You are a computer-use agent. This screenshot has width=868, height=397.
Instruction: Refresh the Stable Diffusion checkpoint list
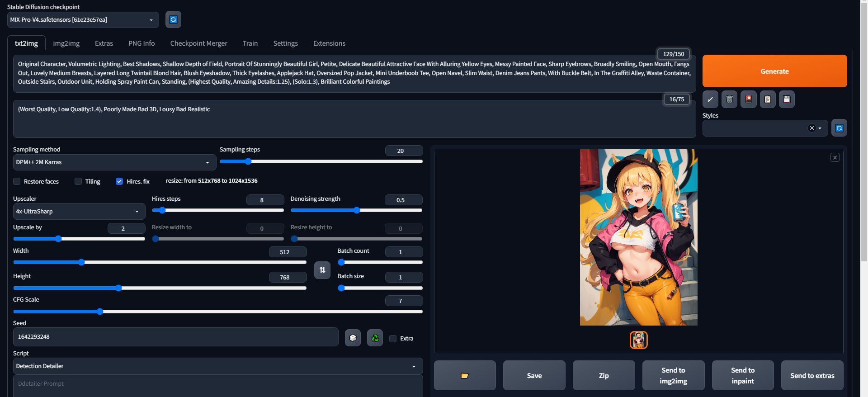coord(173,20)
